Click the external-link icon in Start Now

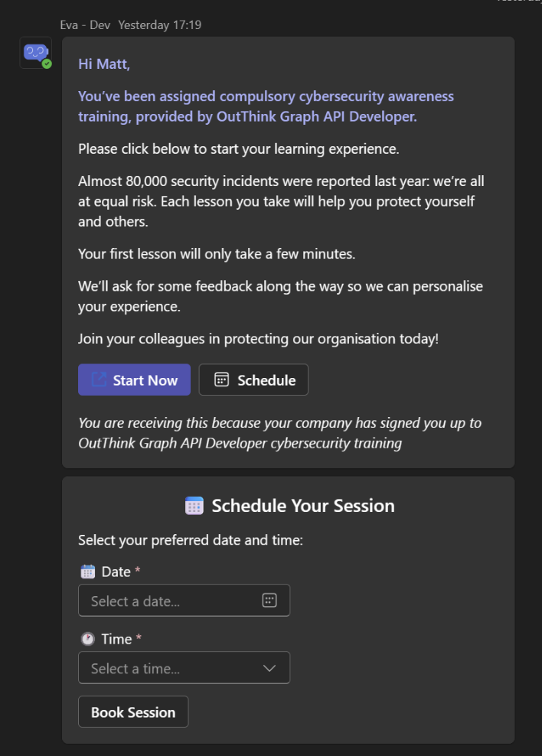pyautogui.click(x=99, y=380)
